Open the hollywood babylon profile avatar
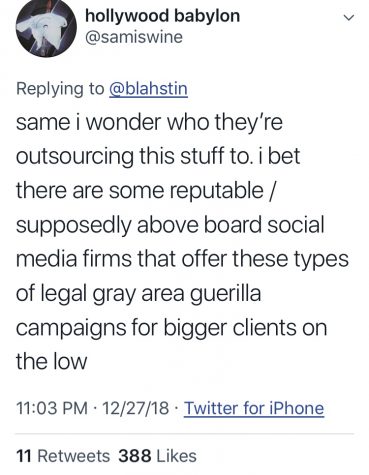Viewport: 369px width, 475px height. [46, 28]
